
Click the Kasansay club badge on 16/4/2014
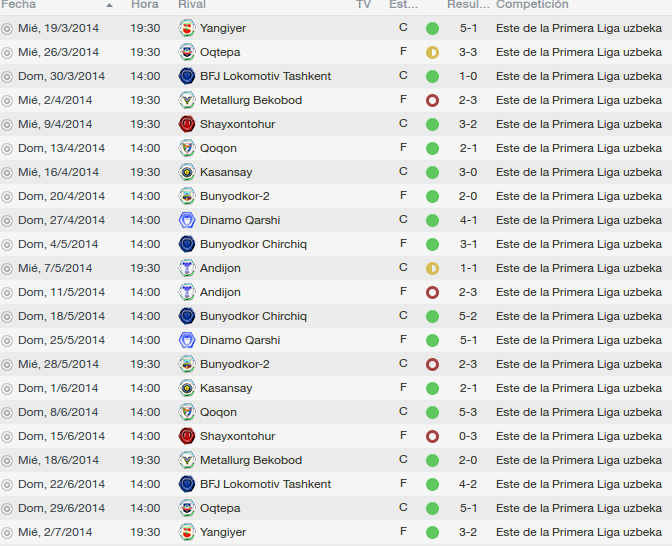tap(186, 172)
